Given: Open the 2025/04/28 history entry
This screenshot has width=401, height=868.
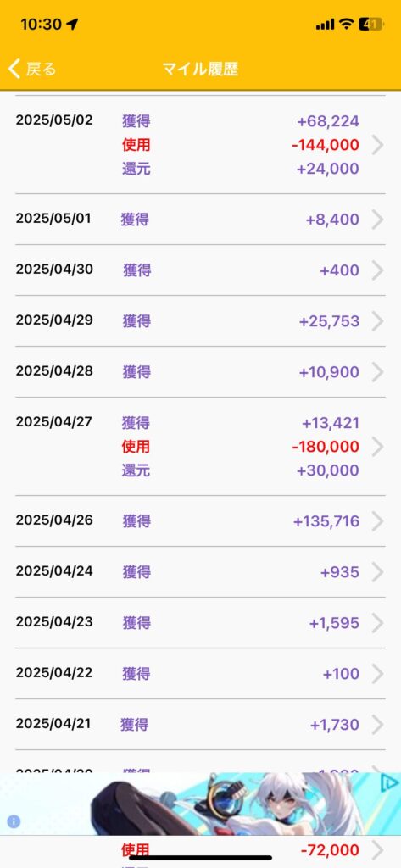Looking at the screenshot, I should [x=200, y=372].
